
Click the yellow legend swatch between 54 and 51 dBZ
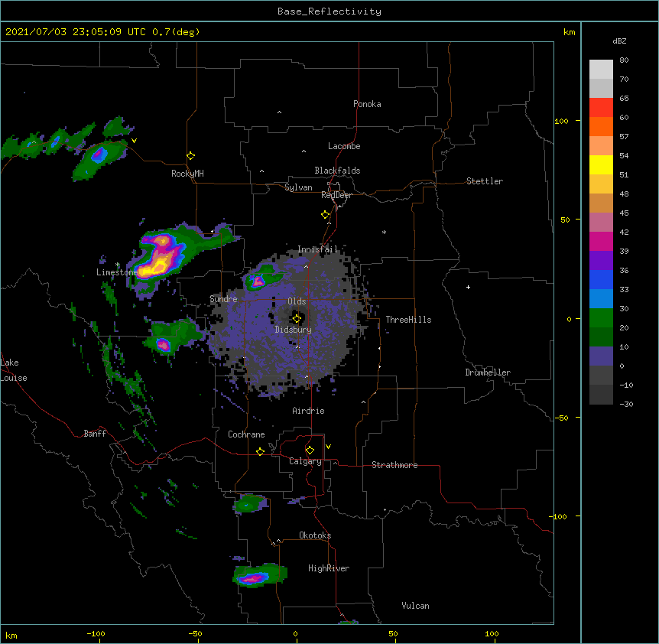coord(601,164)
